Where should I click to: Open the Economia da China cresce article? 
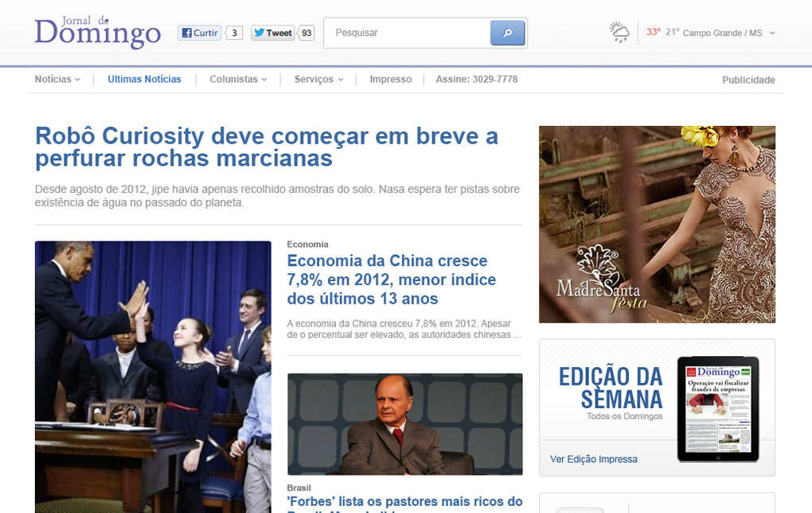pos(392,280)
